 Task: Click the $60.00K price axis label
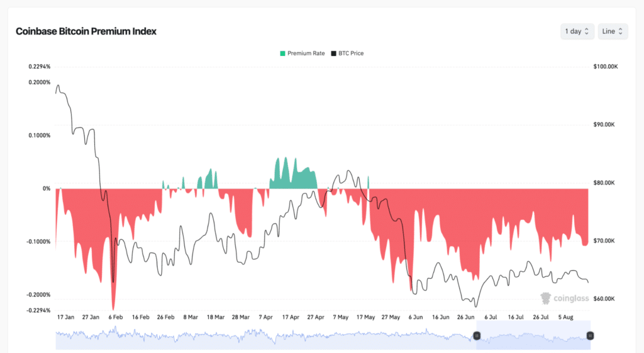pyautogui.click(x=604, y=299)
